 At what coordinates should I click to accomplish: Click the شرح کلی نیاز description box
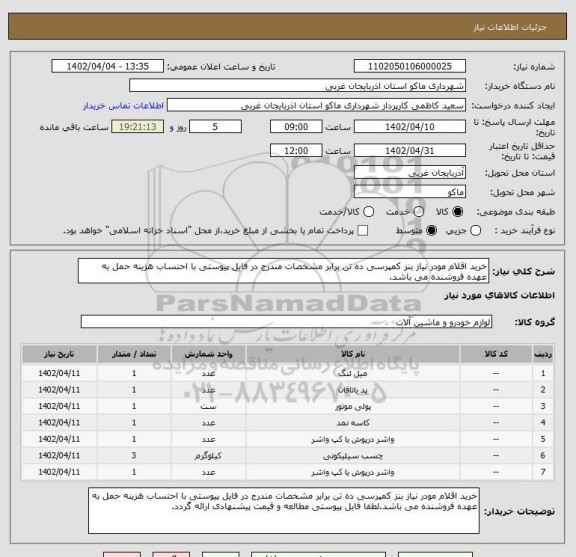pos(283,271)
